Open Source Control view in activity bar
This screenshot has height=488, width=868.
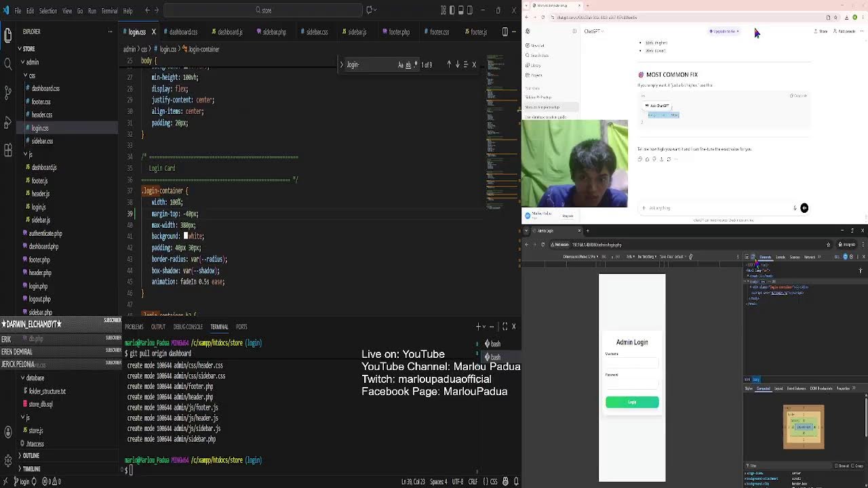tap(8, 93)
